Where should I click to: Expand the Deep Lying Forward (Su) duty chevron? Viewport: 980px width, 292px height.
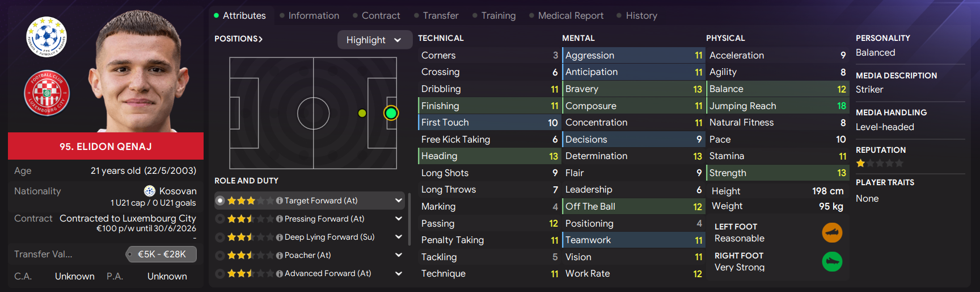coord(399,237)
